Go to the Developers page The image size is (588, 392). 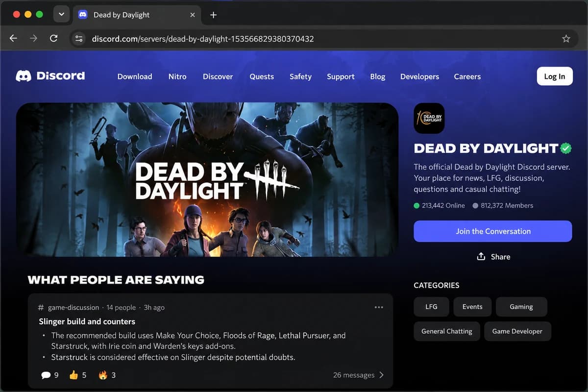coord(419,76)
